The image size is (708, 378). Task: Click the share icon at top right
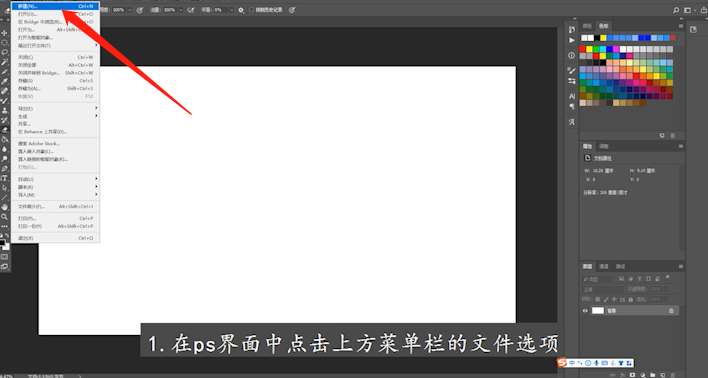[x=704, y=10]
